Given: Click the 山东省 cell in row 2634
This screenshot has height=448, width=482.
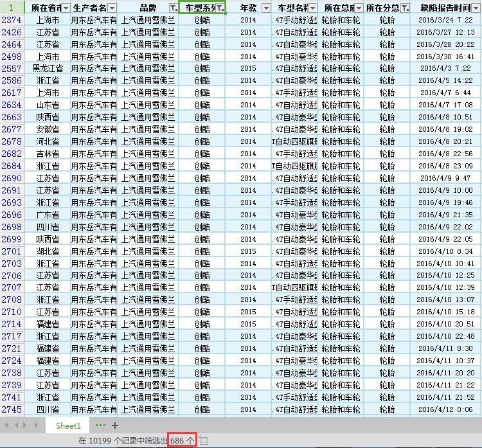Looking at the screenshot, I should (48, 105).
